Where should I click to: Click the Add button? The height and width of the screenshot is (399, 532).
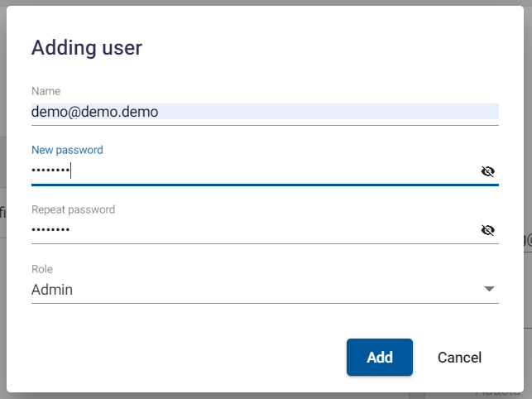(379, 358)
